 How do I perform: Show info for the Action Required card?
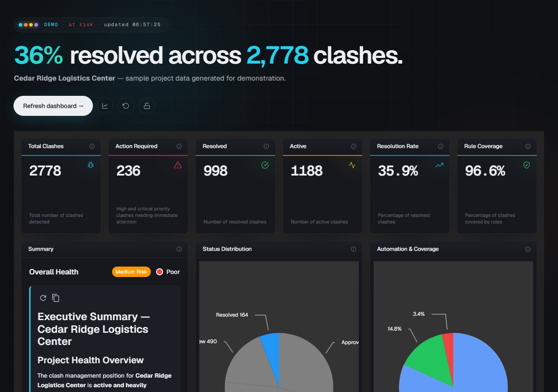point(179,146)
